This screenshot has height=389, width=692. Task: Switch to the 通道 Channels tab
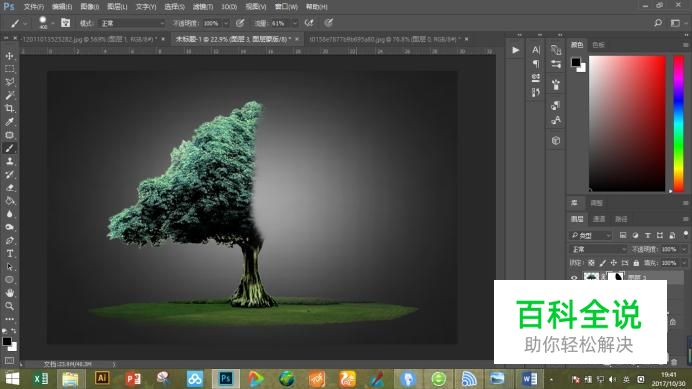(599, 219)
